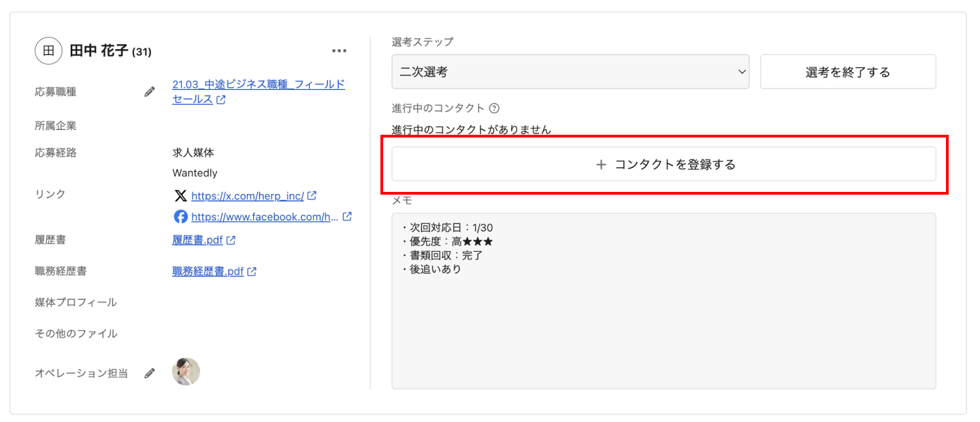Screen dimensions: 980x422
Task: Open the https://x.com/herp_inc/ link
Action: 248,196
